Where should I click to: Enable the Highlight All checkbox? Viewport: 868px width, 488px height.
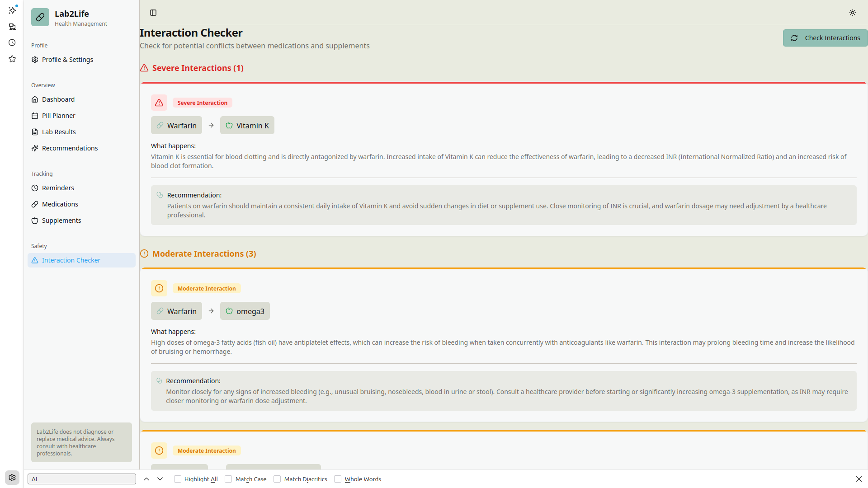click(x=178, y=479)
